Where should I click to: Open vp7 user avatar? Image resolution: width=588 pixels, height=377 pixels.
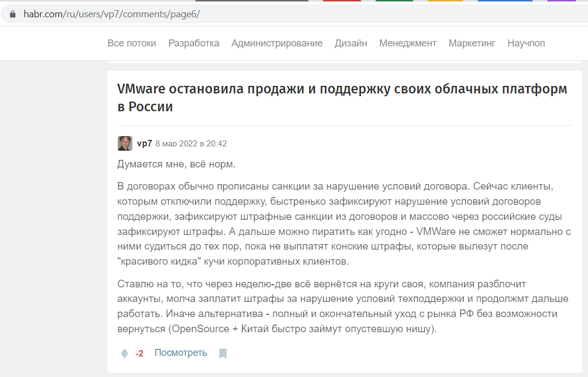(125, 144)
